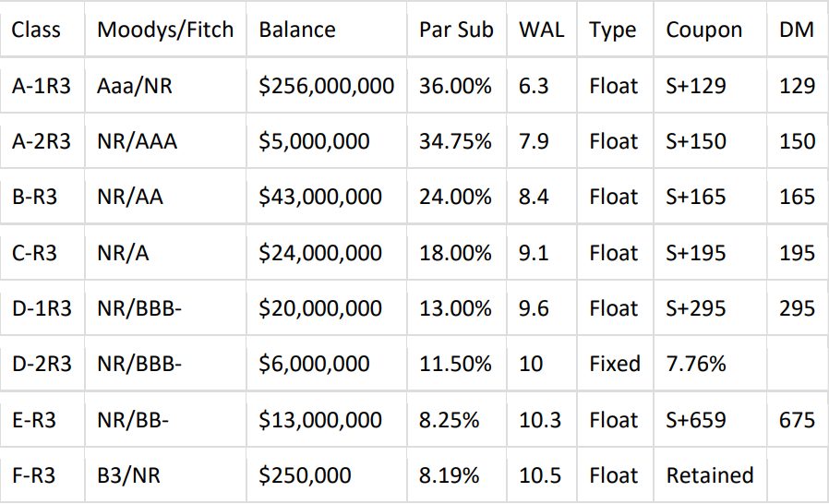Select the Fixed type cell
The image size is (829, 504).
(x=615, y=364)
